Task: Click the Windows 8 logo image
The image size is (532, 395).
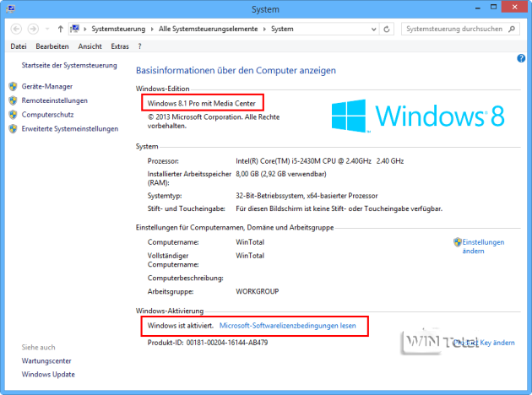Action: tap(418, 116)
